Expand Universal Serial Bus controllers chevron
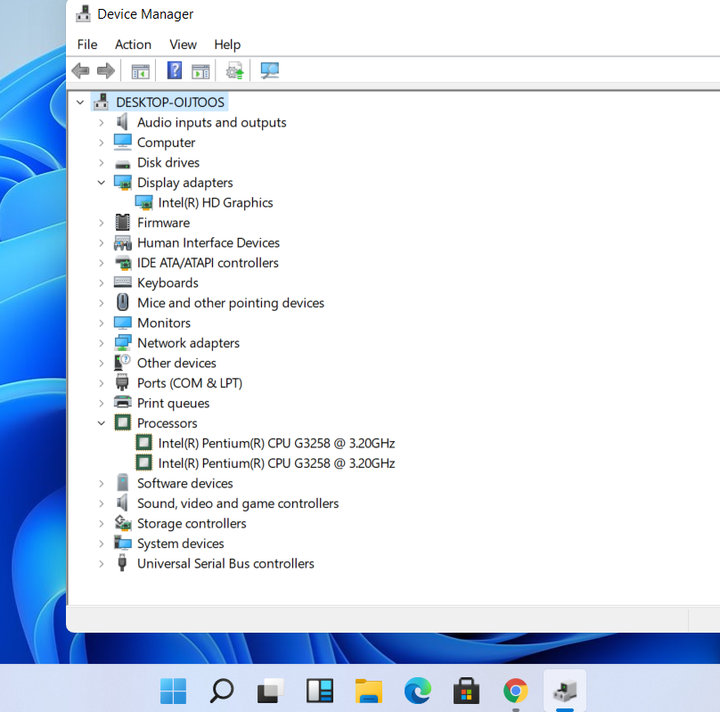720x712 pixels. pos(101,564)
